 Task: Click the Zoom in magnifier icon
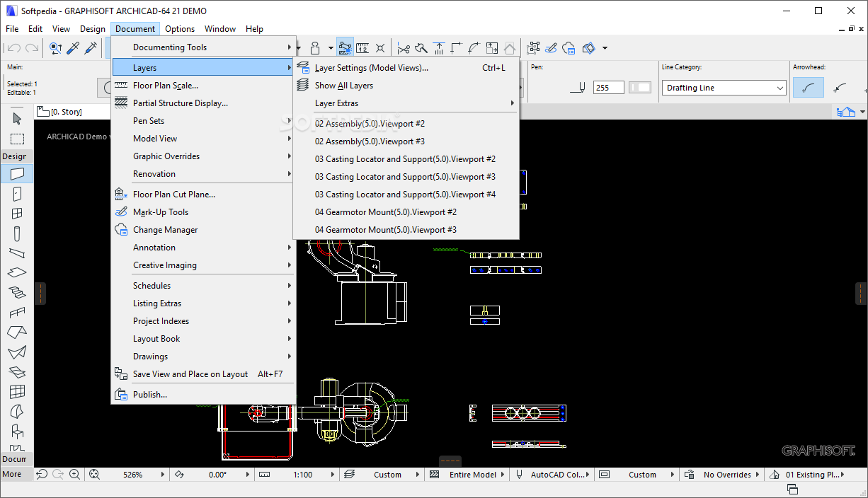point(74,475)
